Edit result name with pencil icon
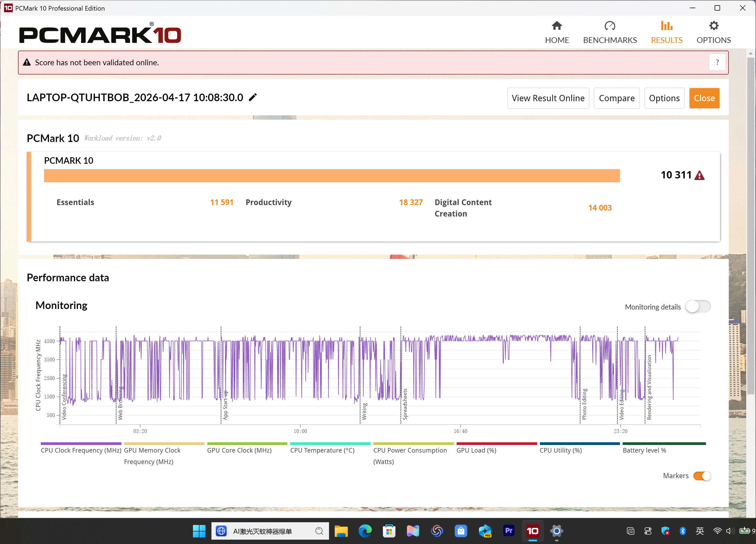756x544 pixels. pos(253,97)
